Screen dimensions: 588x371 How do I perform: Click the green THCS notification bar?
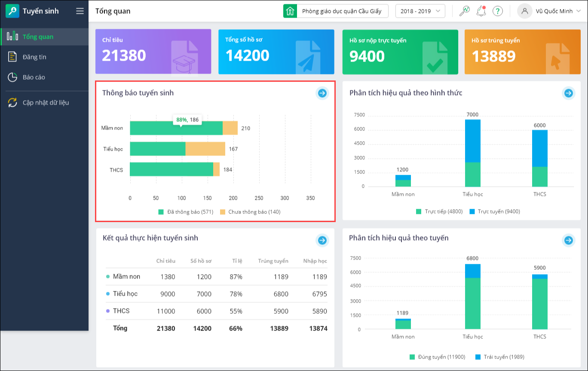pyautogui.click(x=171, y=169)
